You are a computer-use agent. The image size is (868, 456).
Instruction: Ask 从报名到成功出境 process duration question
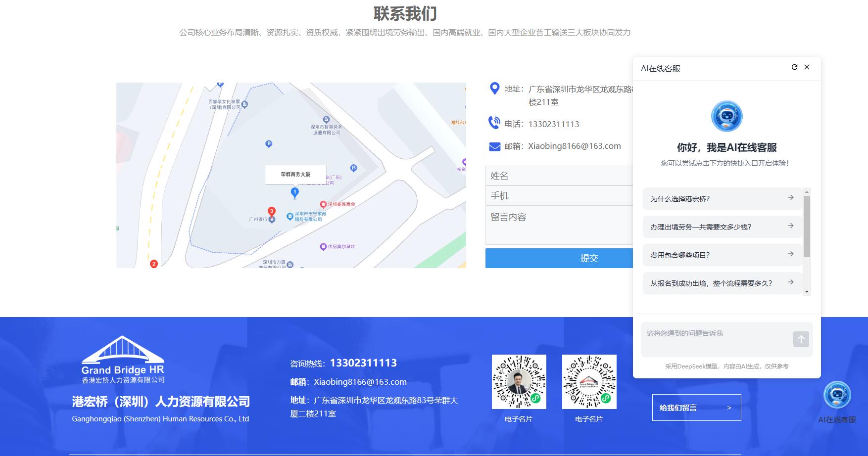click(722, 283)
